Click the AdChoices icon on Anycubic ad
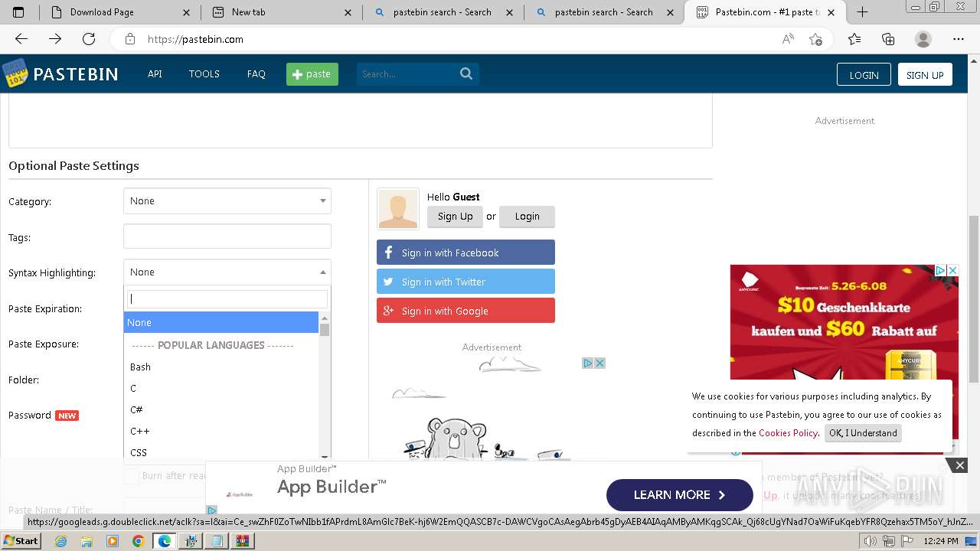The height and width of the screenshot is (551, 980). (941, 271)
